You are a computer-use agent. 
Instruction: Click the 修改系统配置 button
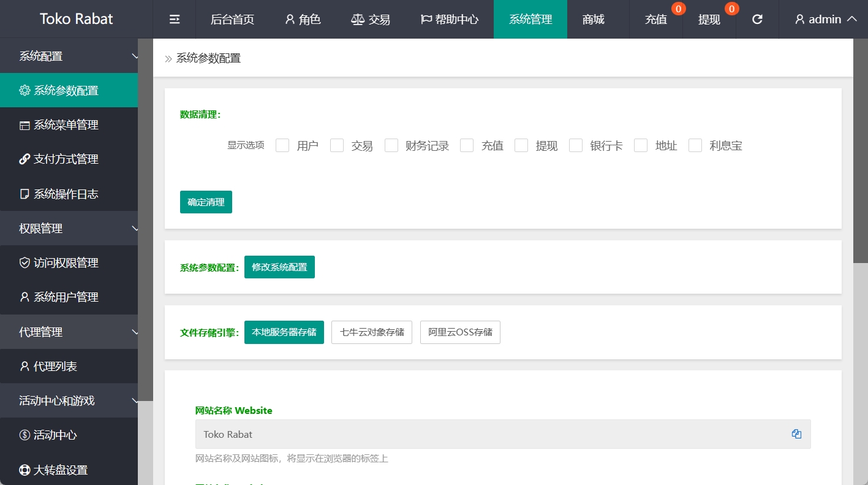pyautogui.click(x=279, y=267)
